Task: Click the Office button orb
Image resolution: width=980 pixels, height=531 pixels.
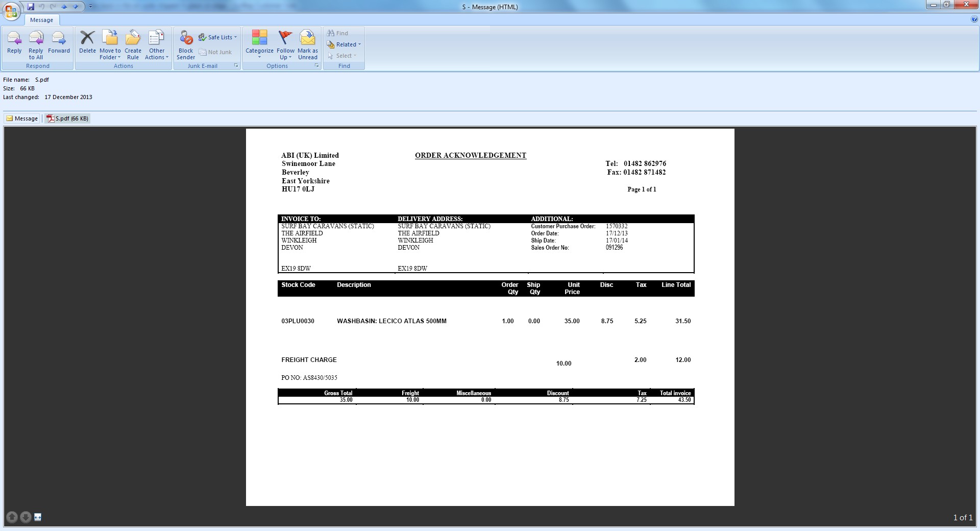Action: tap(11, 11)
